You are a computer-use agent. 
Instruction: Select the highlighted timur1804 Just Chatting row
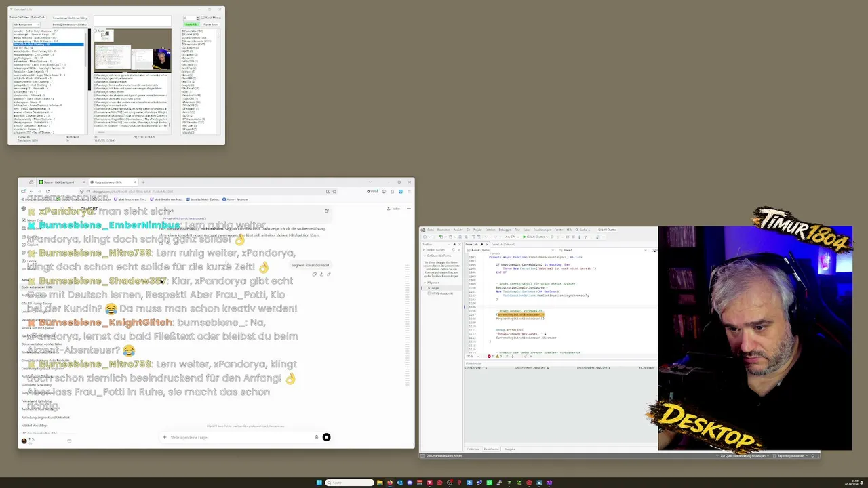pyautogui.click(x=48, y=45)
